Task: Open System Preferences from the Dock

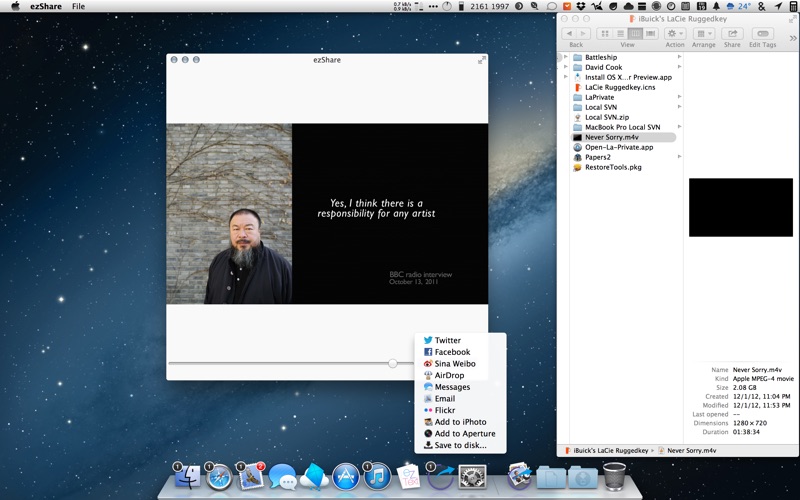Action: pos(472,477)
